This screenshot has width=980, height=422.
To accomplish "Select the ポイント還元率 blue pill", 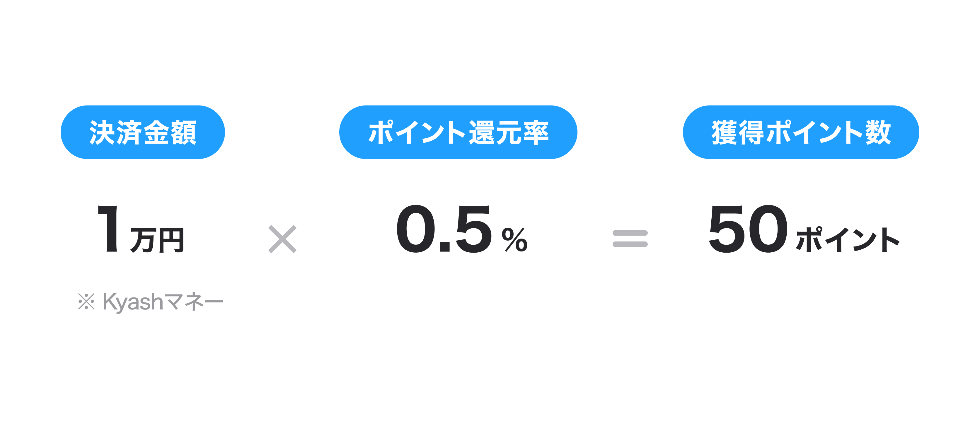I will 458,132.
